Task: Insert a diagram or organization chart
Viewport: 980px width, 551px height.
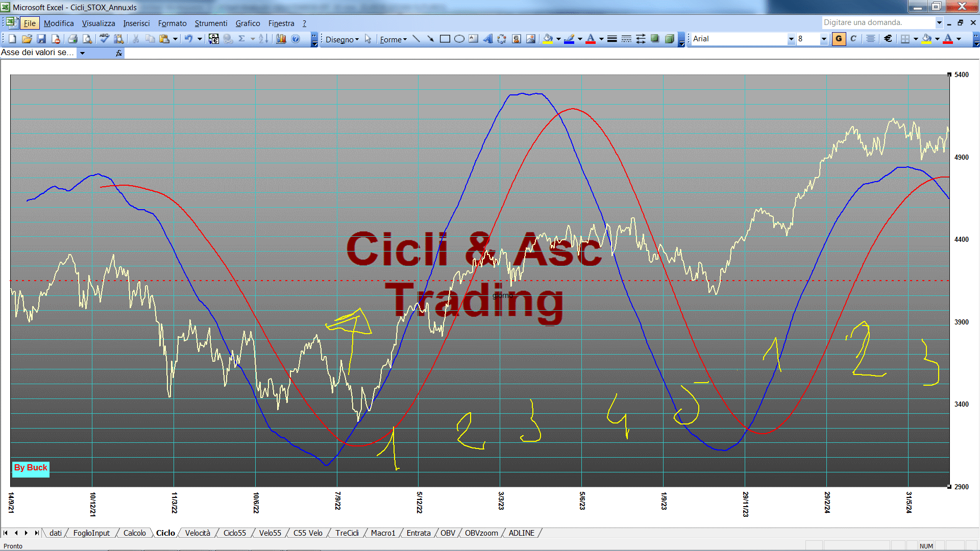Action: [x=502, y=39]
